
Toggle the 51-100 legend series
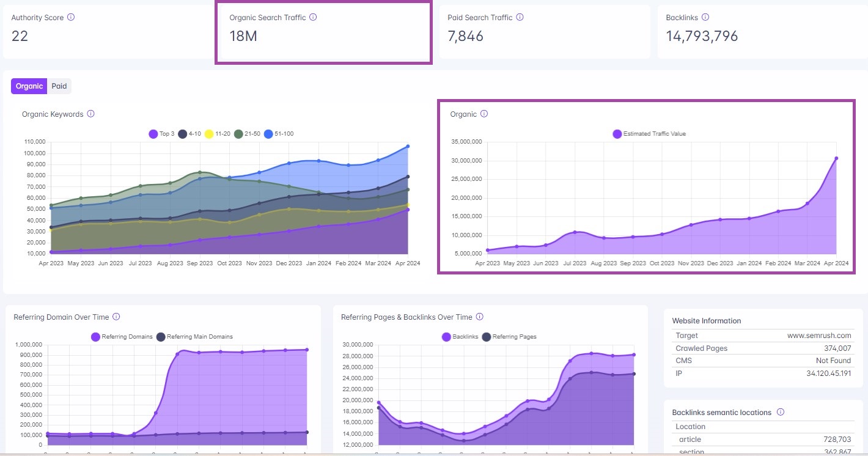click(279, 134)
